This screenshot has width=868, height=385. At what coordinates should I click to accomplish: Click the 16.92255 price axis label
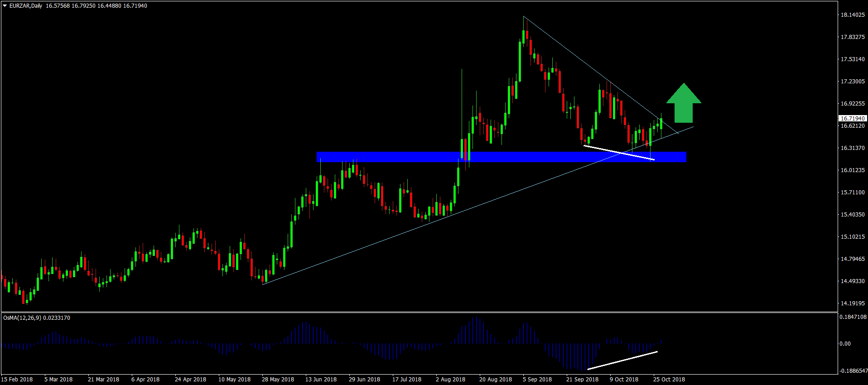853,104
